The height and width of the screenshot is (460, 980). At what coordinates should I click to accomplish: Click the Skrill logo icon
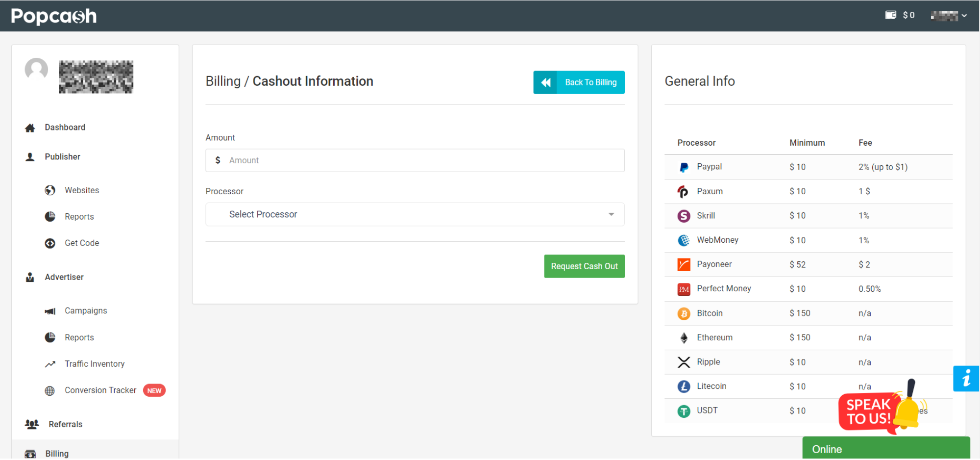684,216
